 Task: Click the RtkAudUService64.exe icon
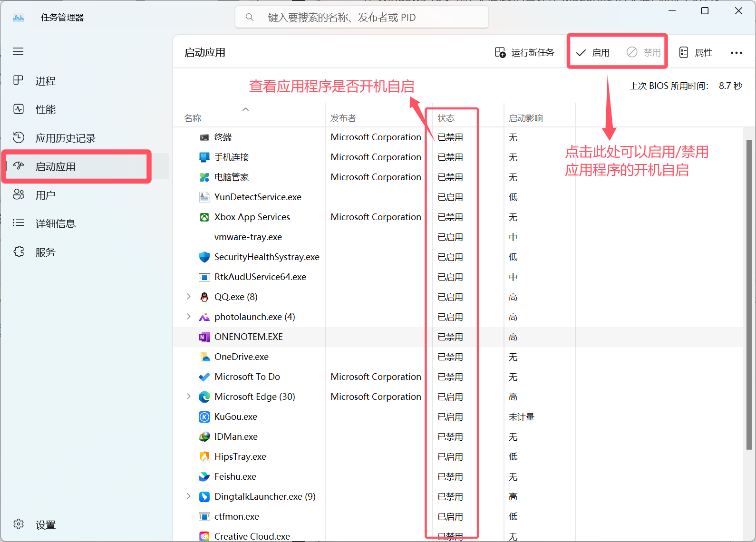[x=204, y=277]
